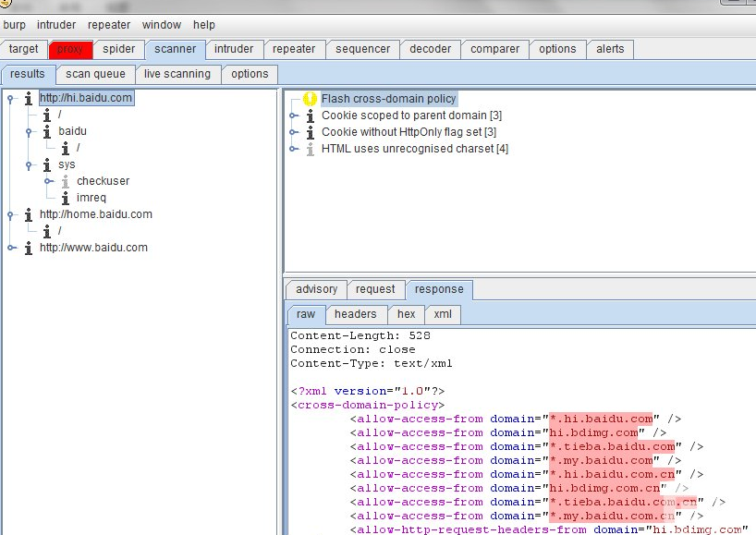Select the response tab
This screenshot has height=535, width=756.
tap(439, 289)
